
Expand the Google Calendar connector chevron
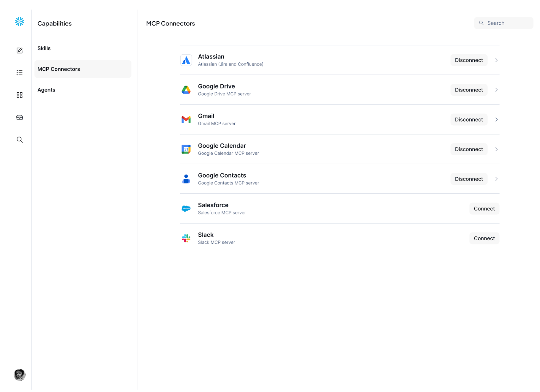(x=497, y=149)
